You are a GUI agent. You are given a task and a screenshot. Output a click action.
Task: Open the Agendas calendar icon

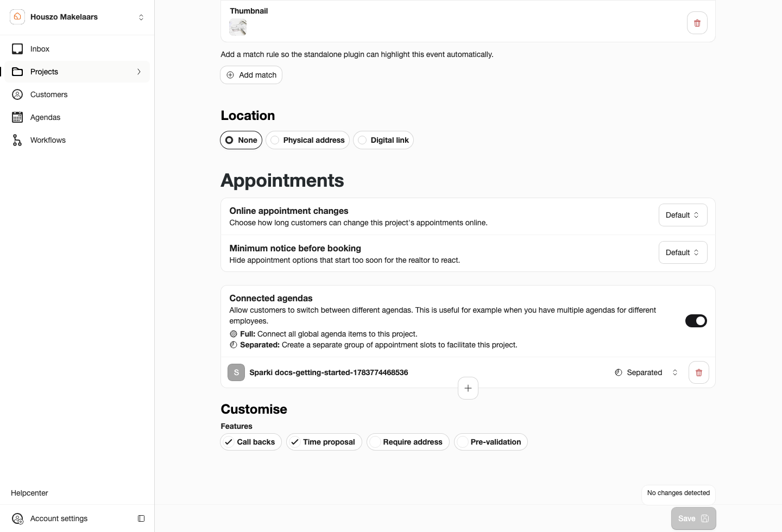pyautogui.click(x=17, y=117)
